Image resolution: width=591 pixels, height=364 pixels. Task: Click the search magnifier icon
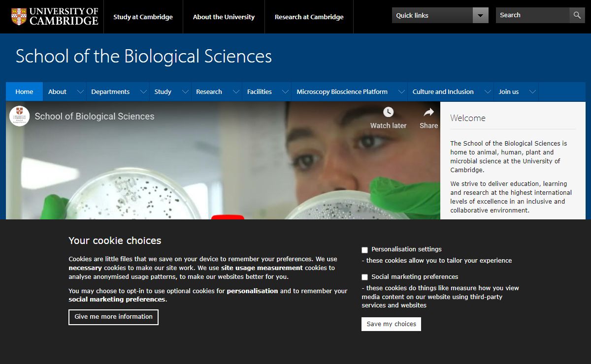[x=577, y=15]
